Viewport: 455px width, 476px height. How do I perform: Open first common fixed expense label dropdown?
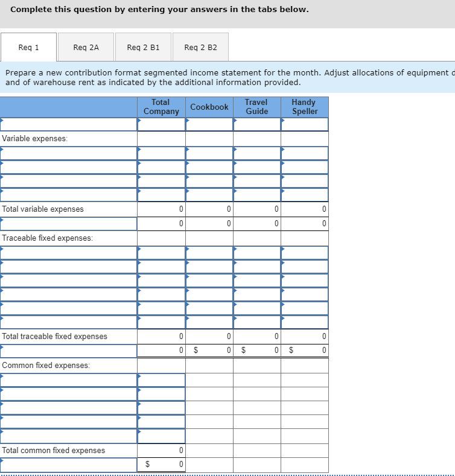69,380
